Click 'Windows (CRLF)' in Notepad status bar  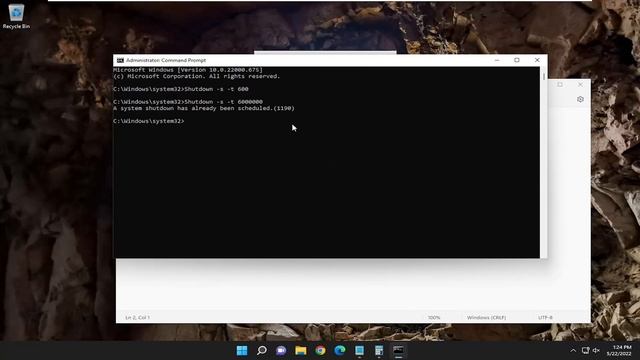(486, 318)
